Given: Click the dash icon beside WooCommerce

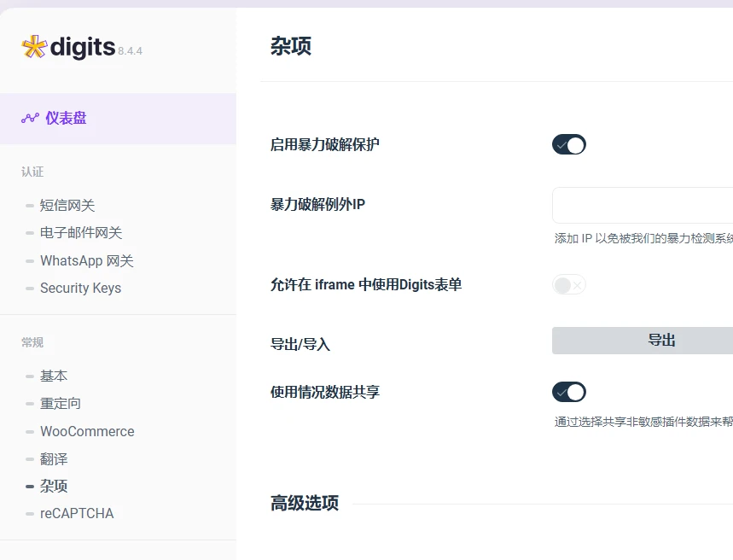Looking at the screenshot, I should click(x=28, y=431).
